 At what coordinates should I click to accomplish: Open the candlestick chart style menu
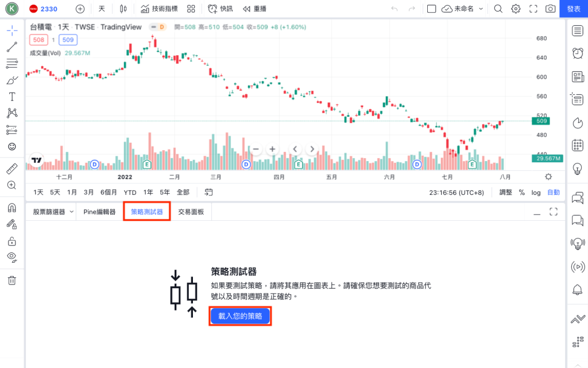(123, 9)
